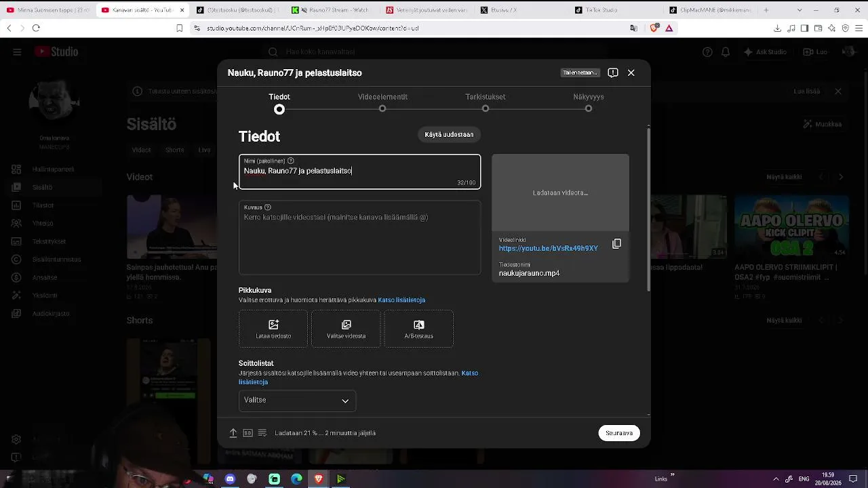868x488 pixels.
Task: Switch to the Kanavan sisältö - YouTube browser tab
Action: pyautogui.click(x=143, y=10)
